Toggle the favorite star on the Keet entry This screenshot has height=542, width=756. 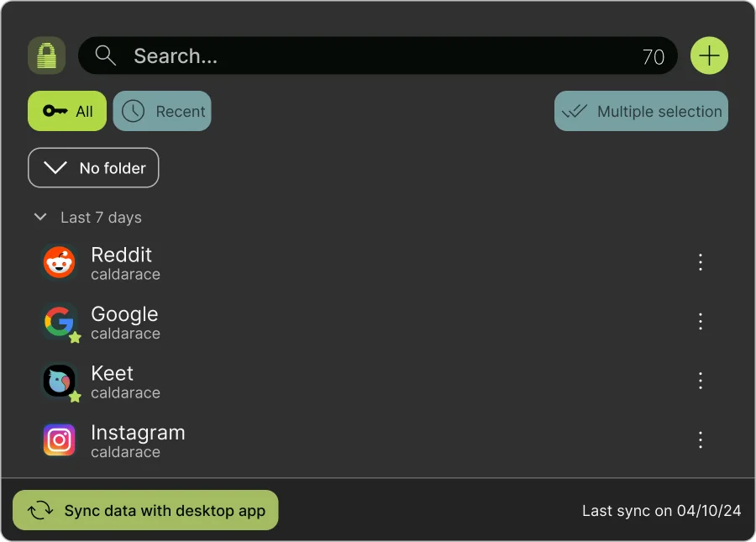[74, 396]
